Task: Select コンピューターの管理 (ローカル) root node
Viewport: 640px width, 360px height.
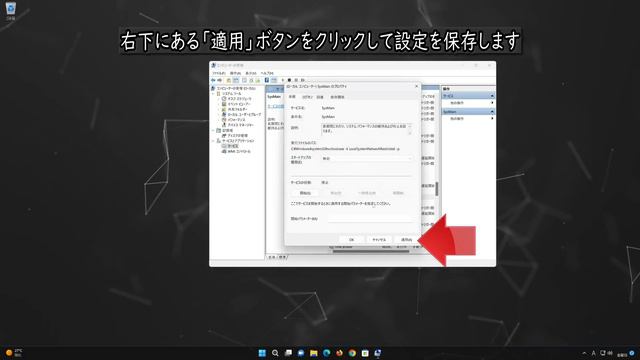Action: (233, 88)
